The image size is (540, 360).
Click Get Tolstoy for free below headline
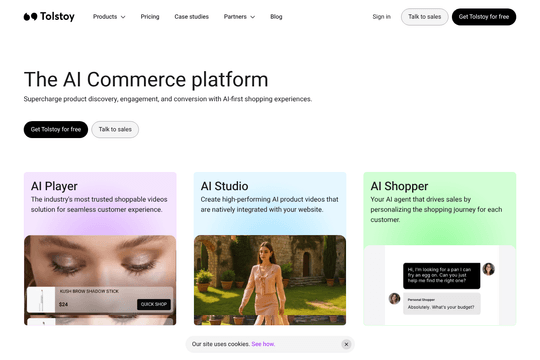coord(56,130)
